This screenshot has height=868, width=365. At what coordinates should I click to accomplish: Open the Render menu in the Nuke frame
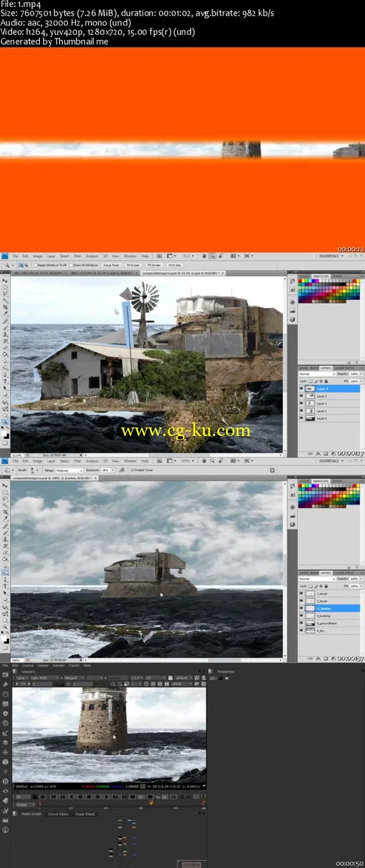click(x=58, y=666)
